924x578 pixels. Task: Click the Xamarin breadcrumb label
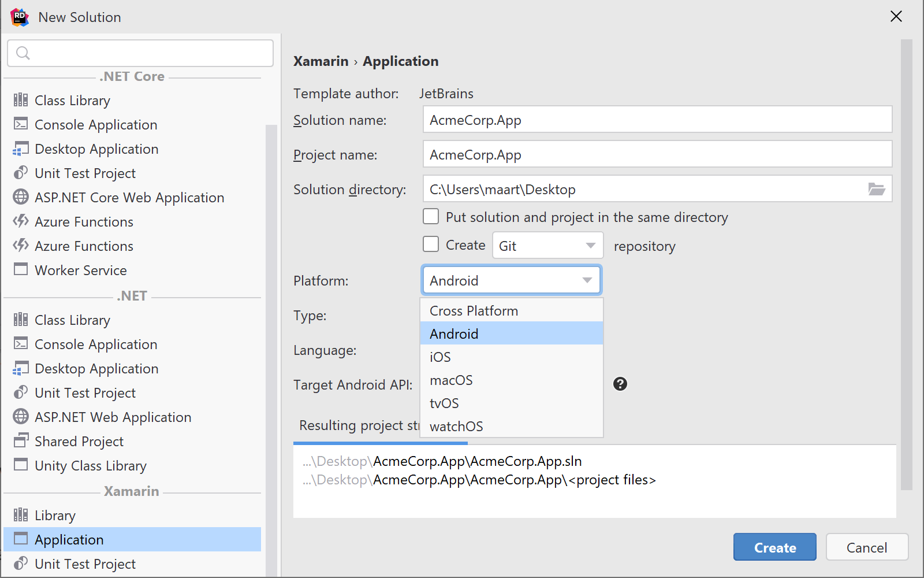321,61
